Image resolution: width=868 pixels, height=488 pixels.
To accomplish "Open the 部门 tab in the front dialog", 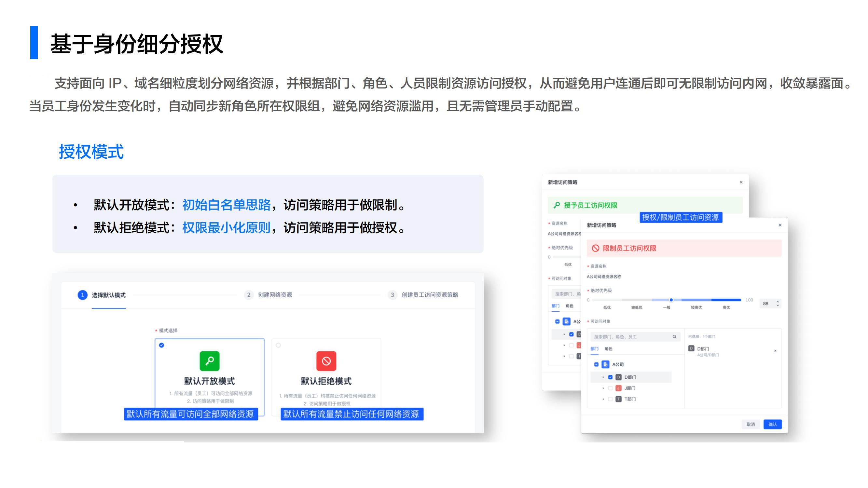I will coord(594,348).
